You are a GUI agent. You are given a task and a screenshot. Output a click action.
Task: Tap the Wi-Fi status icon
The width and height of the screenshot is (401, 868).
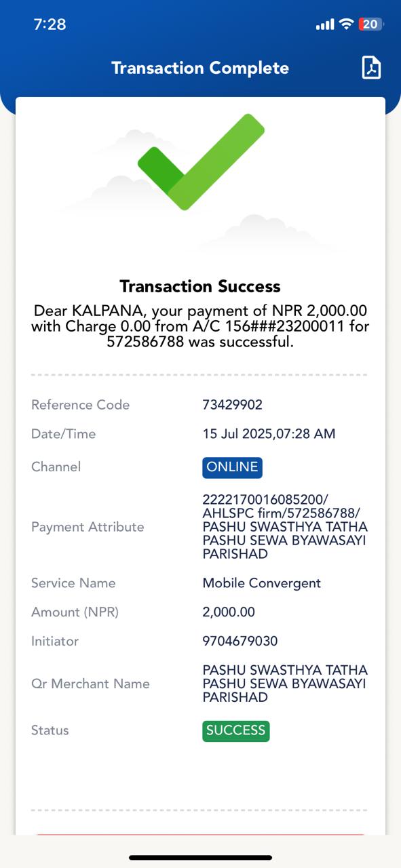pos(346,24)
